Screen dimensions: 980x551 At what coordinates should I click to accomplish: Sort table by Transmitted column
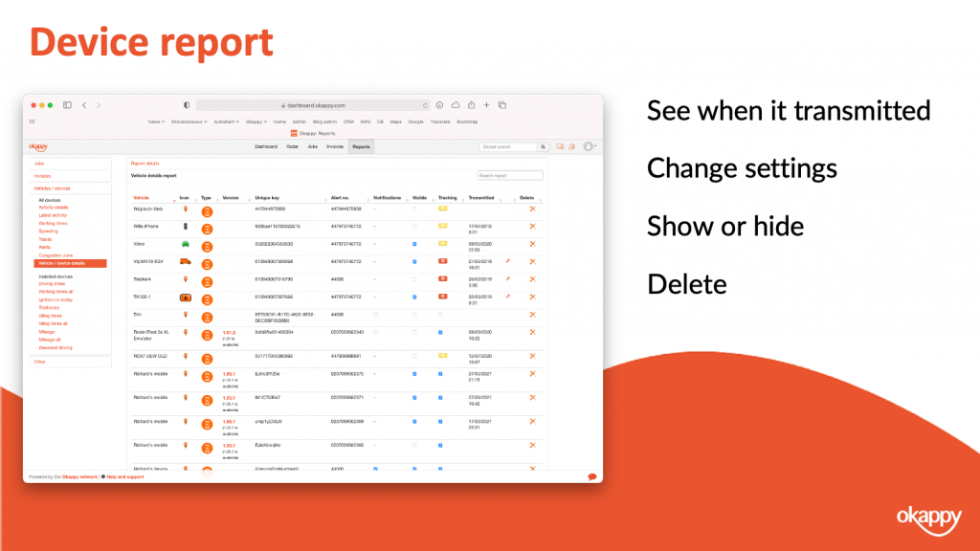point(481,198)
